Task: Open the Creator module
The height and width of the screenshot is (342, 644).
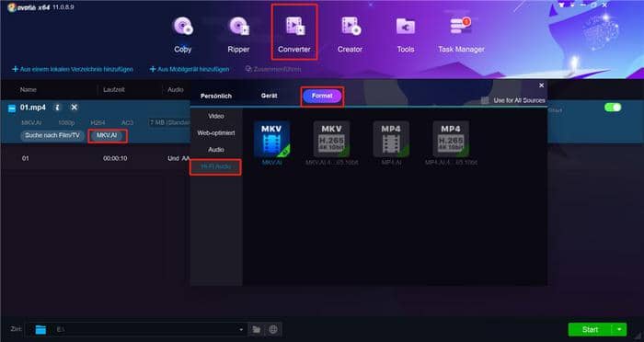Action: pos(350,35)
